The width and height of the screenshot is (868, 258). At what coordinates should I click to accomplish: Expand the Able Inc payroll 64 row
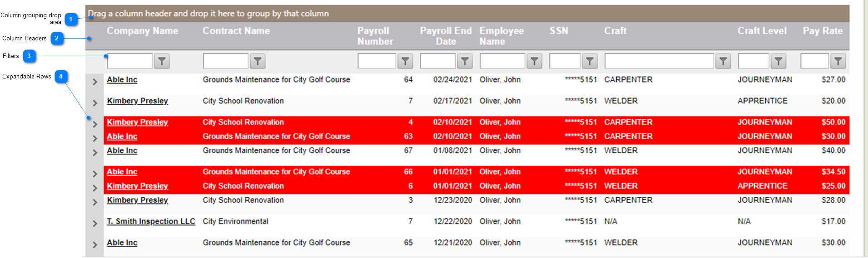point(94,82)
